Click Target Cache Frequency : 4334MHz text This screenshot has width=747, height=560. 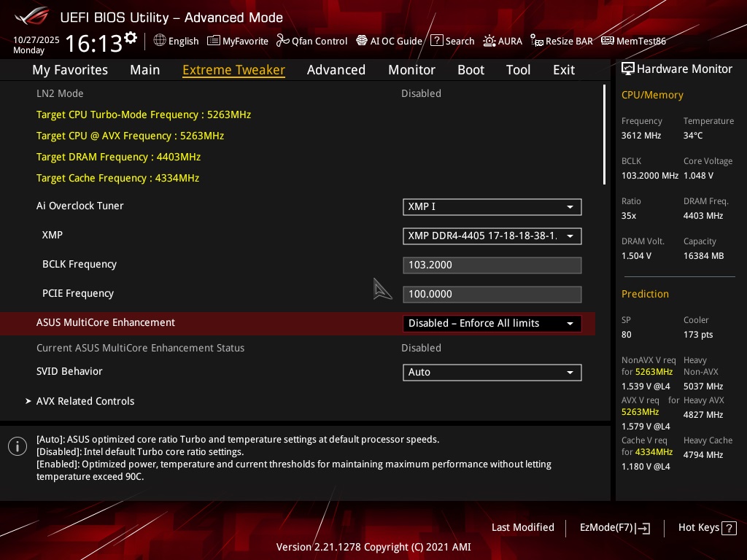point(117,178)
